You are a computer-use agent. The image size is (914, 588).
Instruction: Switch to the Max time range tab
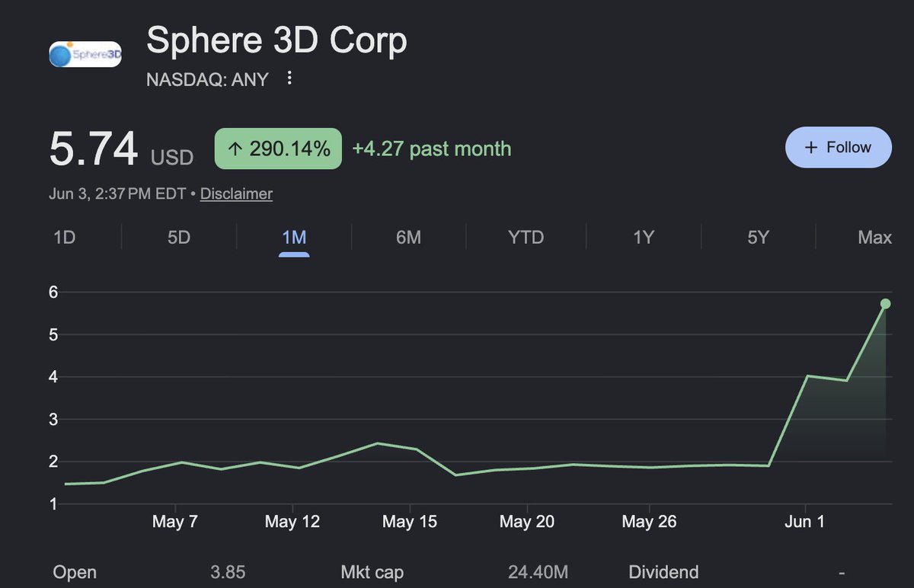(x=874, y=238)
